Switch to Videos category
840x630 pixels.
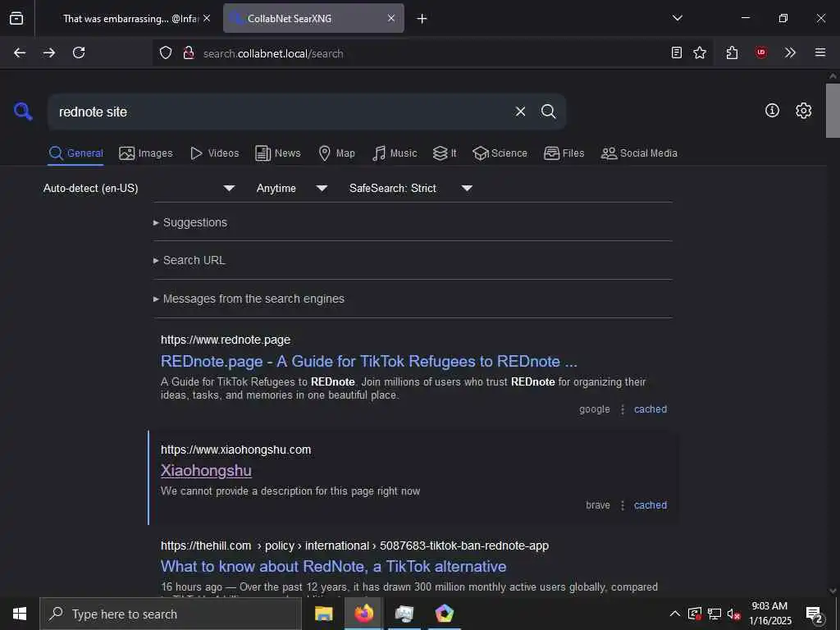[214, 153]
